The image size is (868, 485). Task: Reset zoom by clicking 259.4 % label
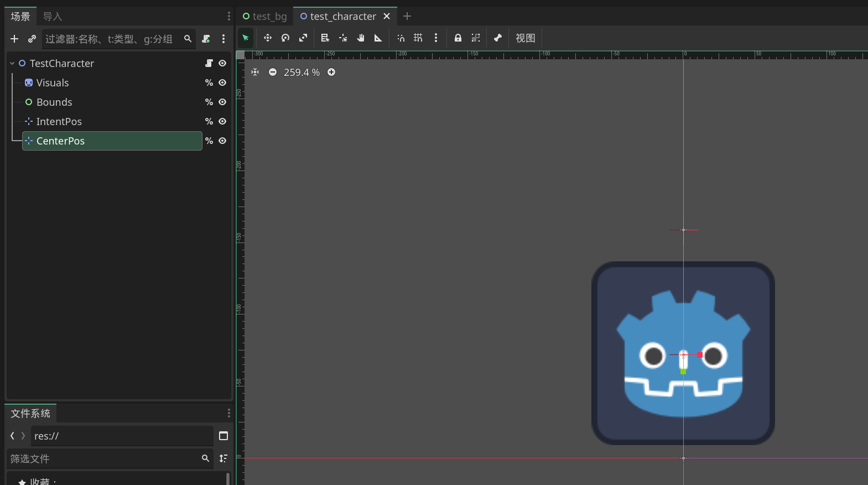click(x=302, y=73)
